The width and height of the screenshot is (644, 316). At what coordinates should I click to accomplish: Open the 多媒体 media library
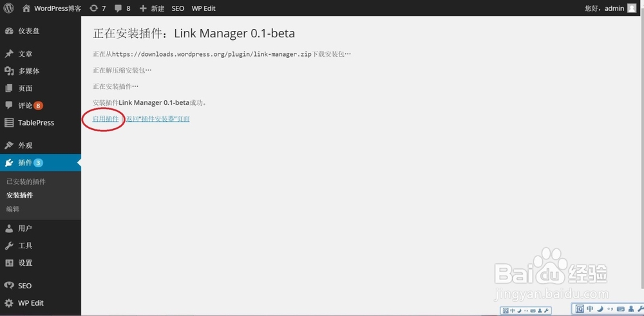pos(29,71)
